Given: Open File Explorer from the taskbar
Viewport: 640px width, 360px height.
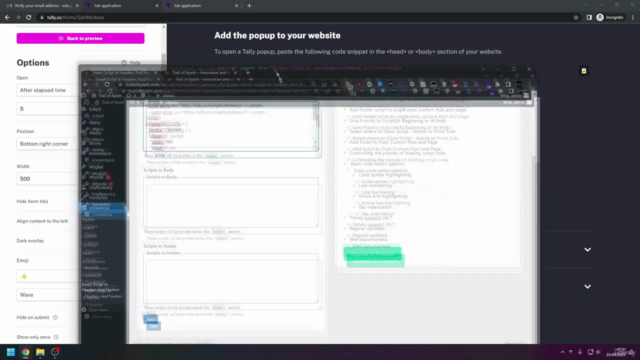Looking at the screenshot, I should (40, 352).
